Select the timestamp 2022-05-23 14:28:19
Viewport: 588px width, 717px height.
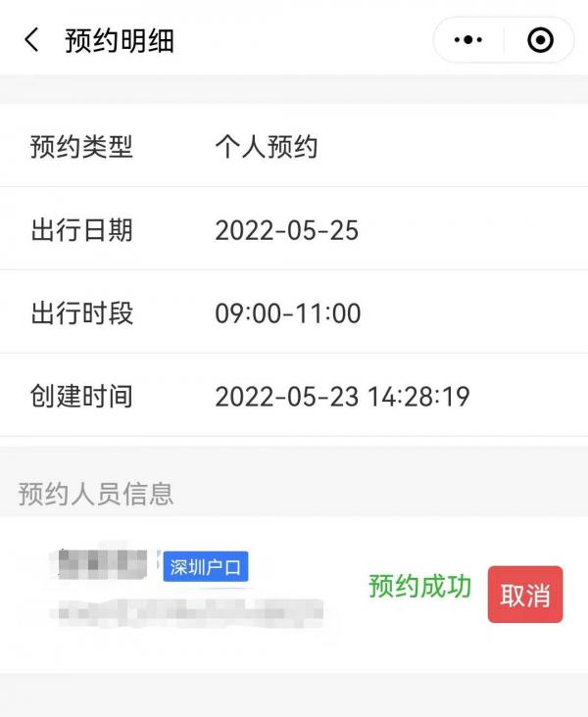[342, 397]
